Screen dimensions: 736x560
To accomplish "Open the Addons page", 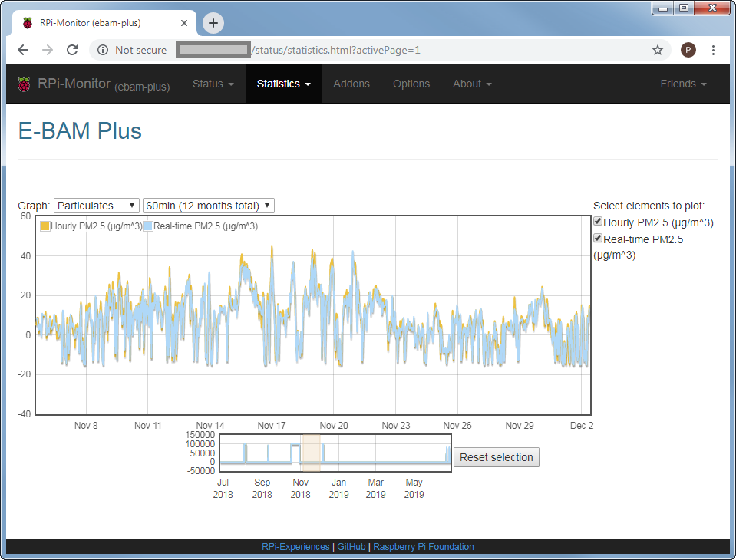I will point(351,84).
